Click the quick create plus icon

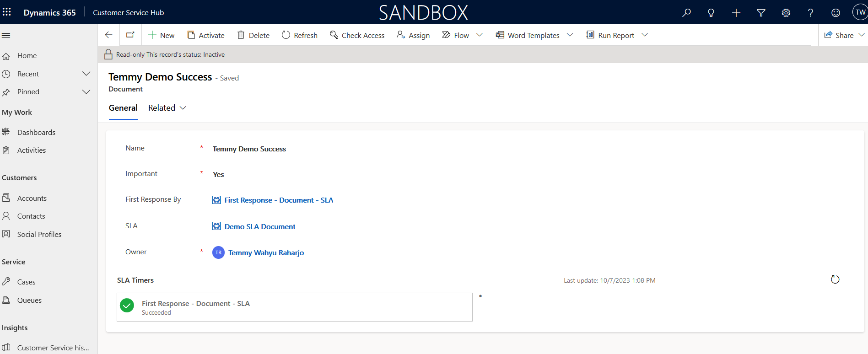pos(736,13)
